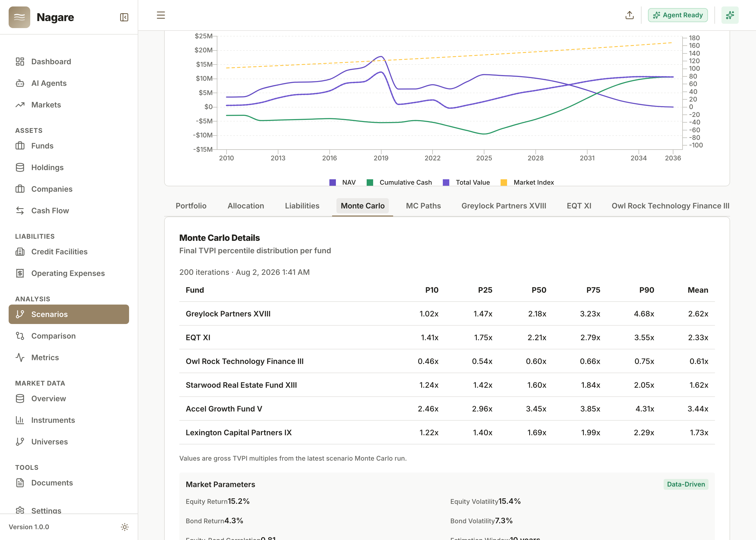Click the Universes branch icon
This screenshot has height=540, width=756.
[20, 441]
